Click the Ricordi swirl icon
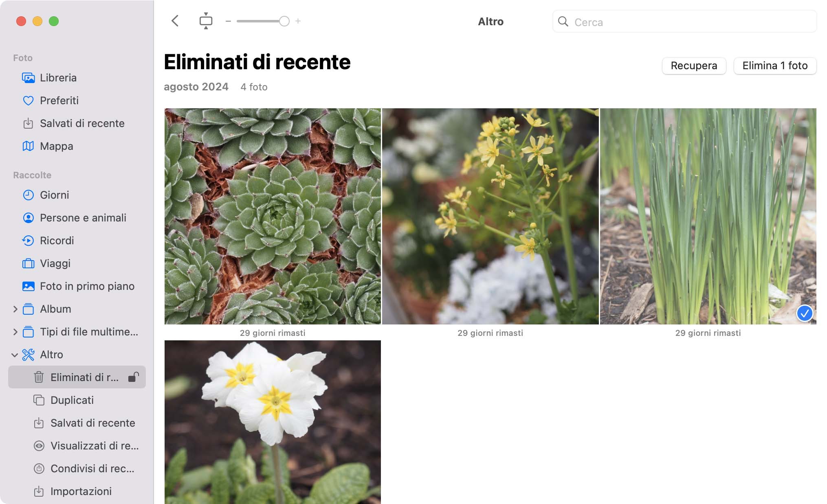The width and height of the screenshot is (827, 504). point(28,241)
